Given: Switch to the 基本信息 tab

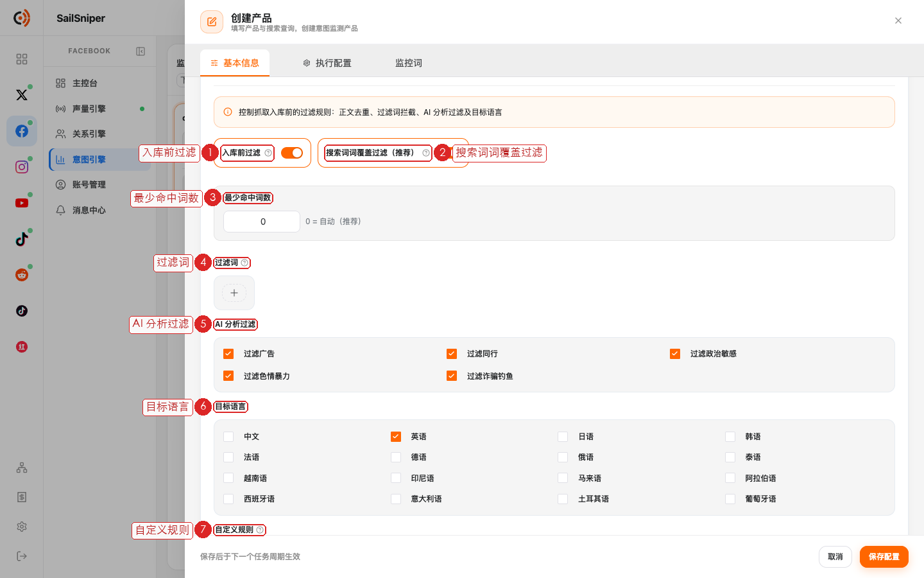Looking at the screenshot, I should pyautogui.click(x=235, y=63).
